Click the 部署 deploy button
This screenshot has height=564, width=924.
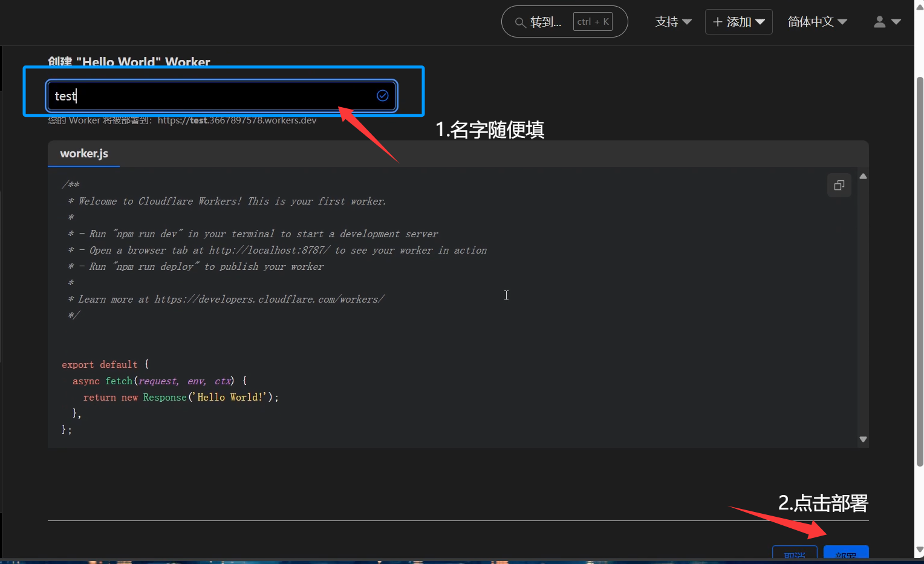coord(845,554)
